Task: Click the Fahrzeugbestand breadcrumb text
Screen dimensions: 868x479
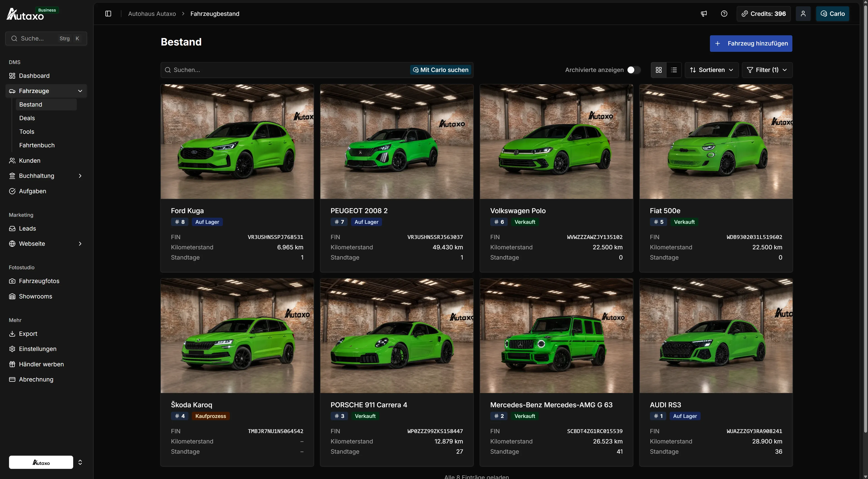Action: tap(215, 14)
